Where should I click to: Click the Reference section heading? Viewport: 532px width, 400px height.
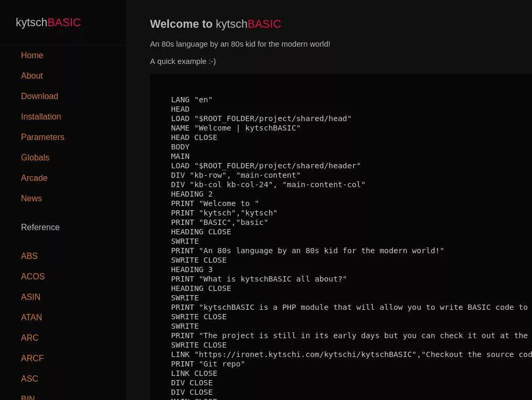click(40, 227)
